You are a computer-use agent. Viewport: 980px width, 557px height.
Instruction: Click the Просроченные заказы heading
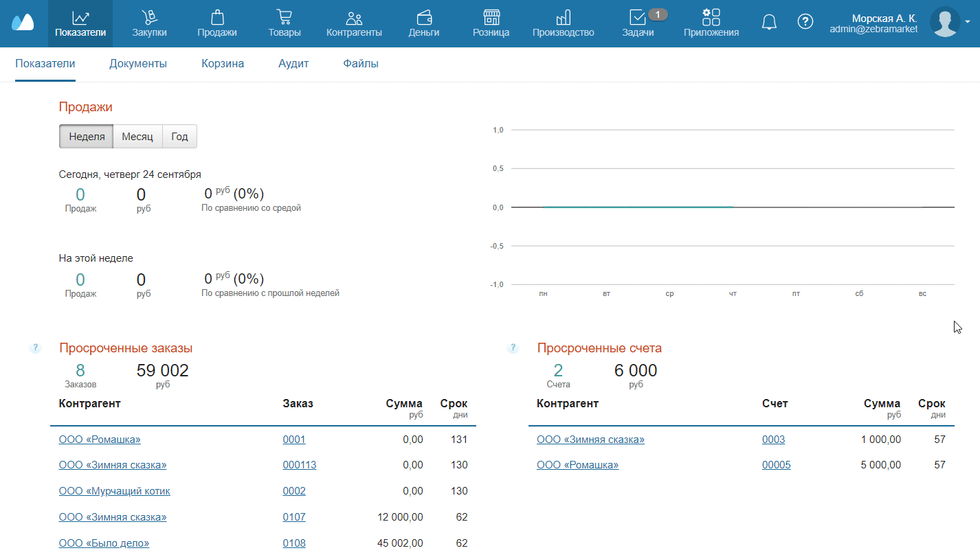(x=126, y=348)
